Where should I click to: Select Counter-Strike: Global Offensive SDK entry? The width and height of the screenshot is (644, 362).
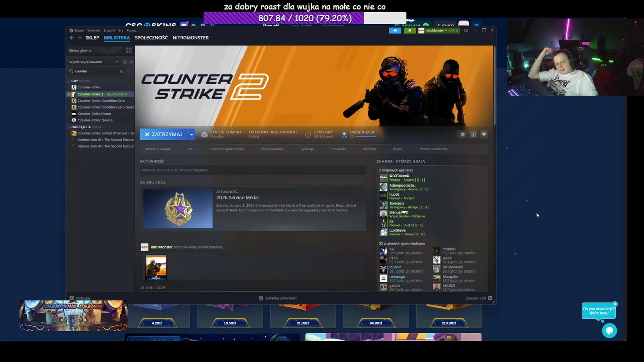103,133
